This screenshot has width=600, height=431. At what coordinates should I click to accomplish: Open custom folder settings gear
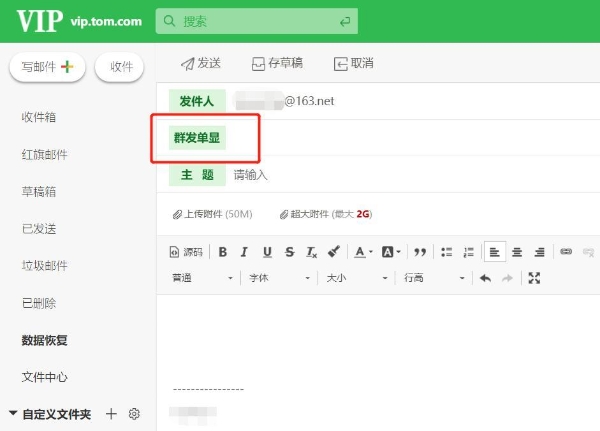[x=134, y=414]
